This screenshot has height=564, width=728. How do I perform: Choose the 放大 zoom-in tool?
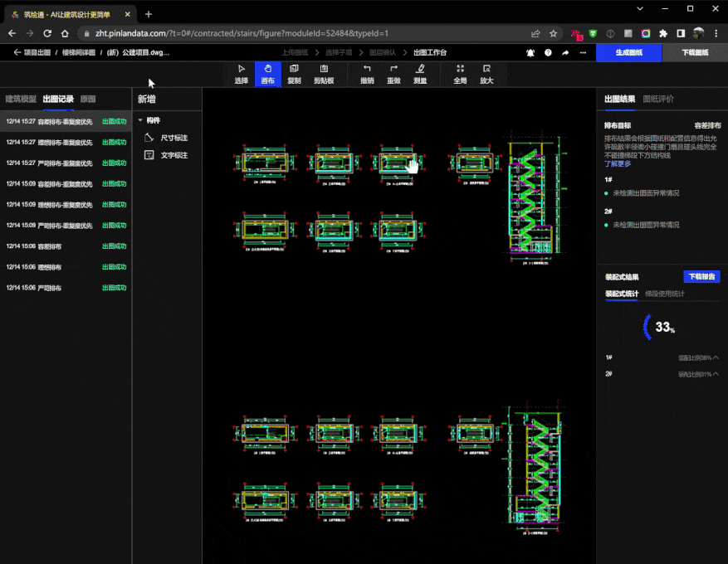click(486, 74)
